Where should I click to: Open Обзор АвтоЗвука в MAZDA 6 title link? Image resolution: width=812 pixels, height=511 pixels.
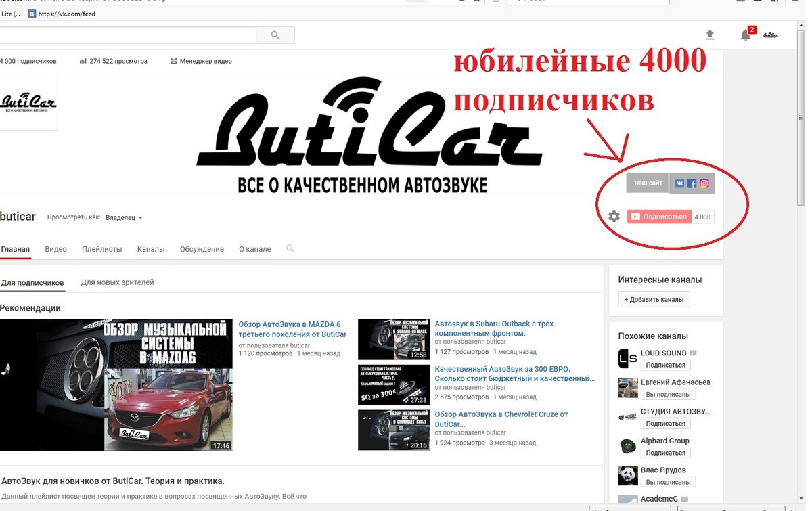tap(292, 330)
